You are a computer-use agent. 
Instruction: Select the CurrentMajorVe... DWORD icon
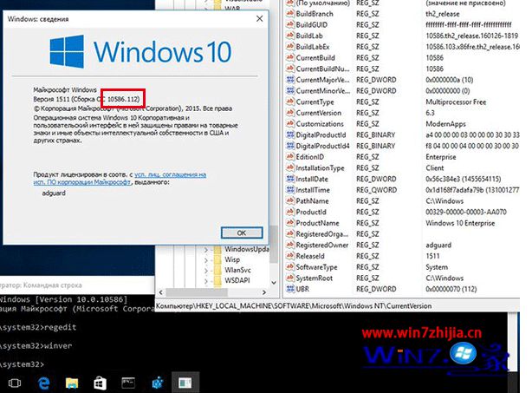pyautogui.click(x=290, y=80)
